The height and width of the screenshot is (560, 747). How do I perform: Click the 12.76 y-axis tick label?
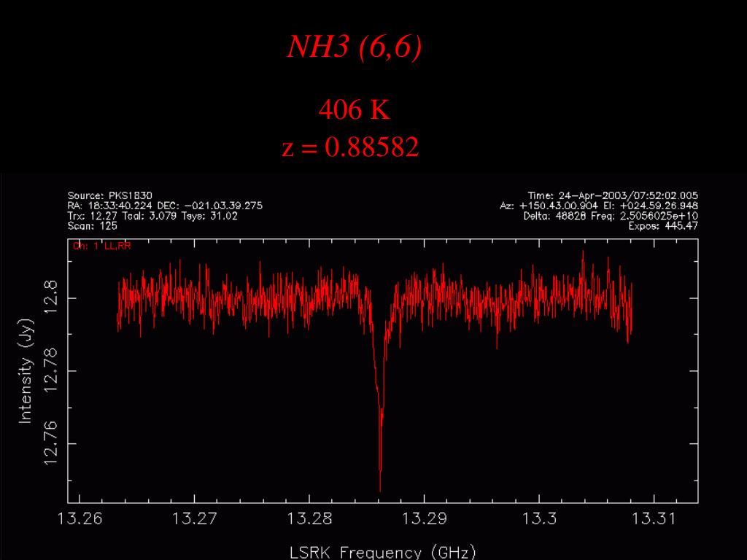(50, 443)
